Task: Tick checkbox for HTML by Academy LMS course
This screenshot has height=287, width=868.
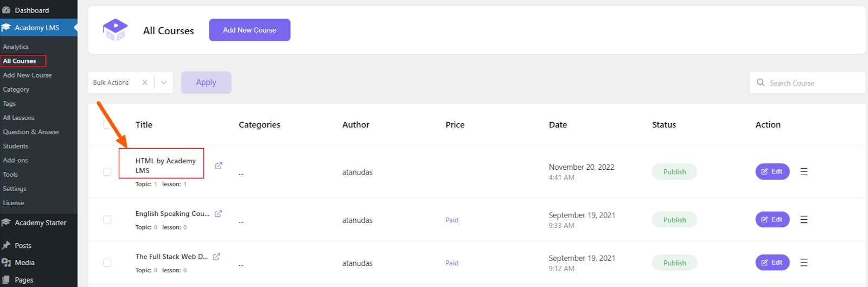Action: [x=107, y=172]
